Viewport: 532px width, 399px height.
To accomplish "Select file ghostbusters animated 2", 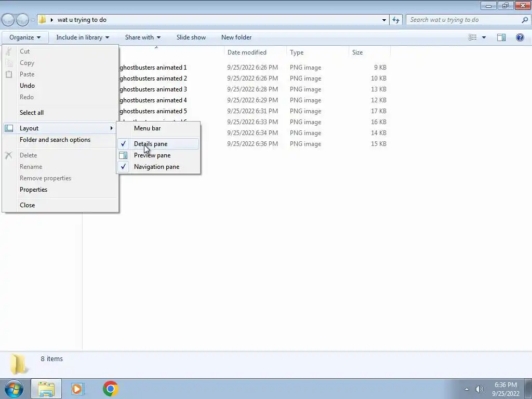I will click(x=153, y=78).
